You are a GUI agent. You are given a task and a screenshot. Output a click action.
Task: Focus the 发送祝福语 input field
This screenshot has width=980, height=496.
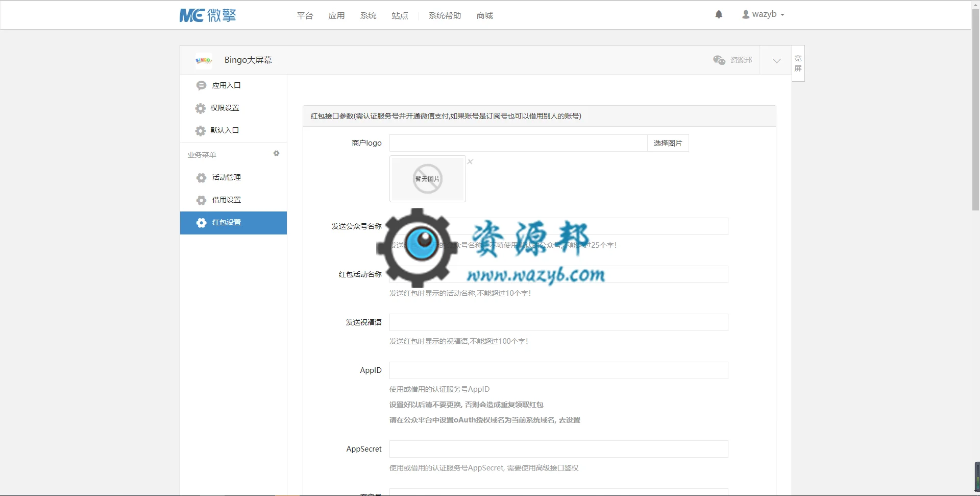558,322
